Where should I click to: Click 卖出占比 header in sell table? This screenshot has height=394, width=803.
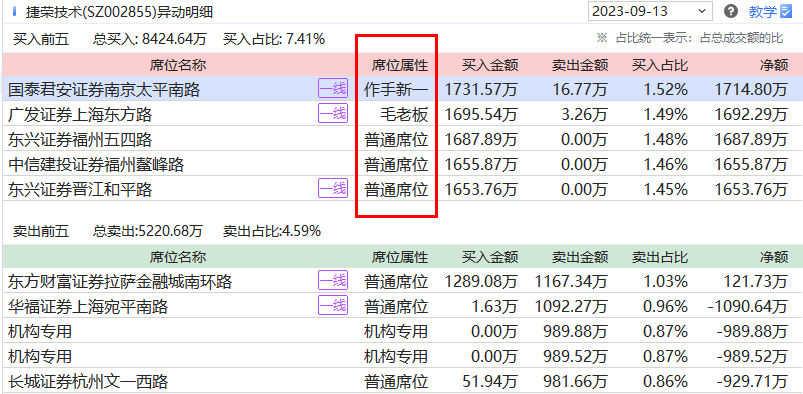coord(660,257)
